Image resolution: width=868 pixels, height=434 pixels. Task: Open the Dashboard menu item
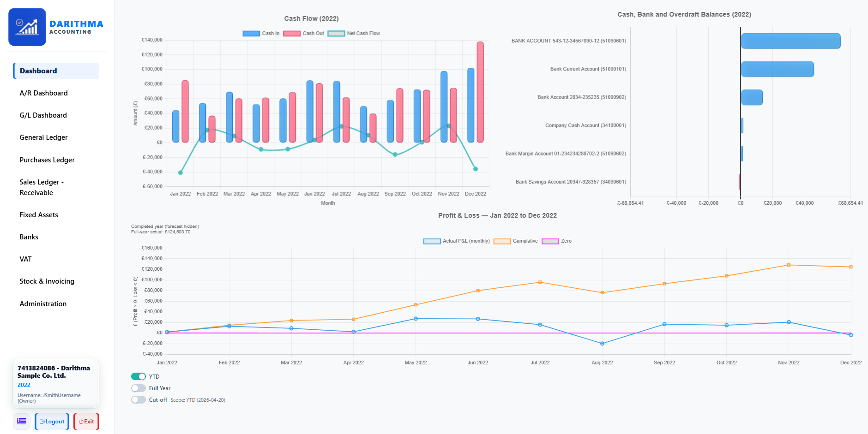point(56,71)
